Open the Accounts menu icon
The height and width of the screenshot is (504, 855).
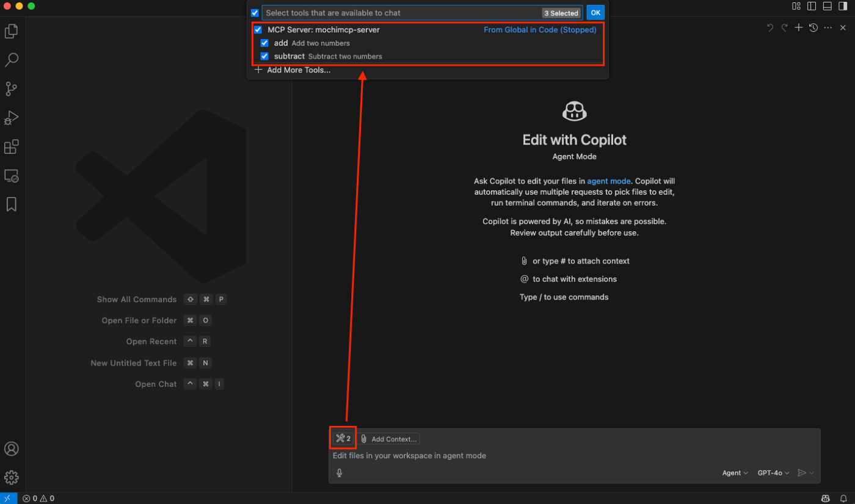tap(11, 448)
